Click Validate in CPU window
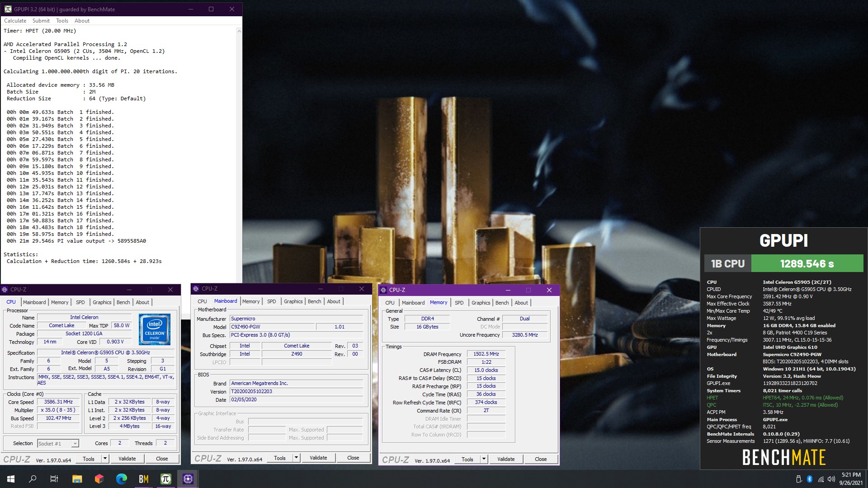The image size is (868, 488). point(127,459)
